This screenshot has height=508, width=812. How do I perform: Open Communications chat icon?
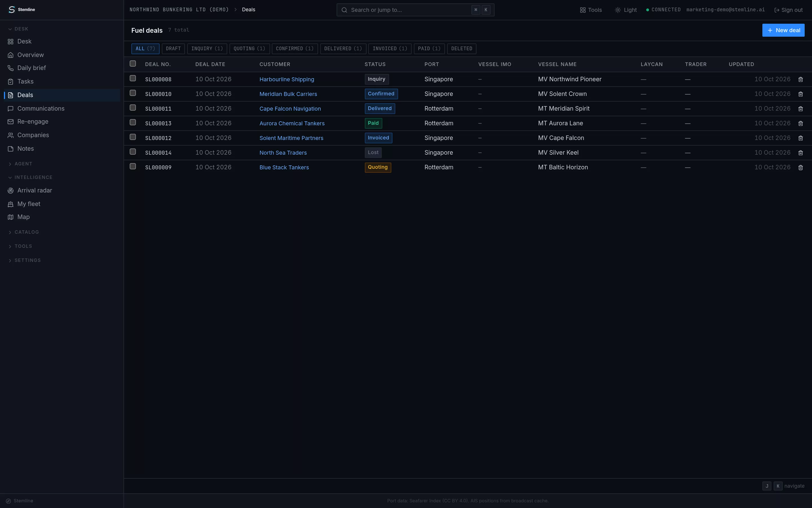point(10,109)
